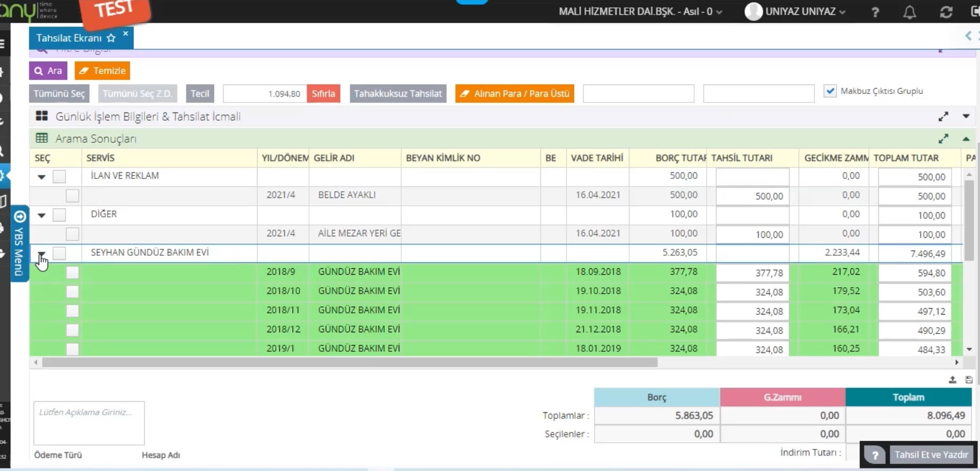Click the help question mark icon in header
980x471 pixels.
[875, 12]
